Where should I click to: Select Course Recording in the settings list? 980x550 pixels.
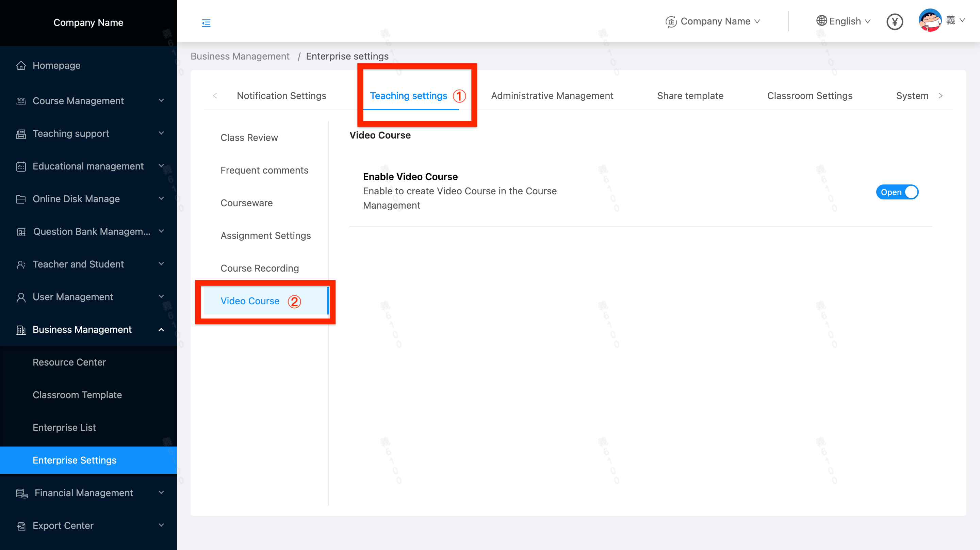[259, 268]
